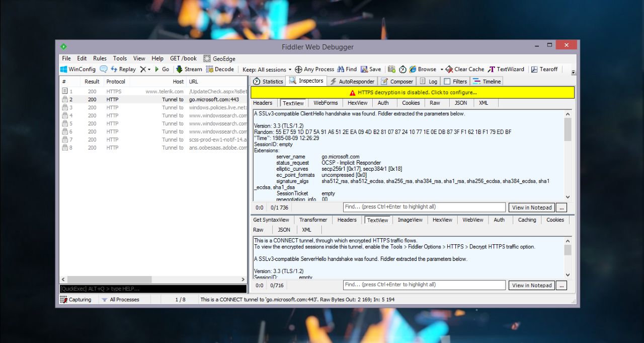Click the upper ellipsis button

pyautogui.click(x=561, y=208)
